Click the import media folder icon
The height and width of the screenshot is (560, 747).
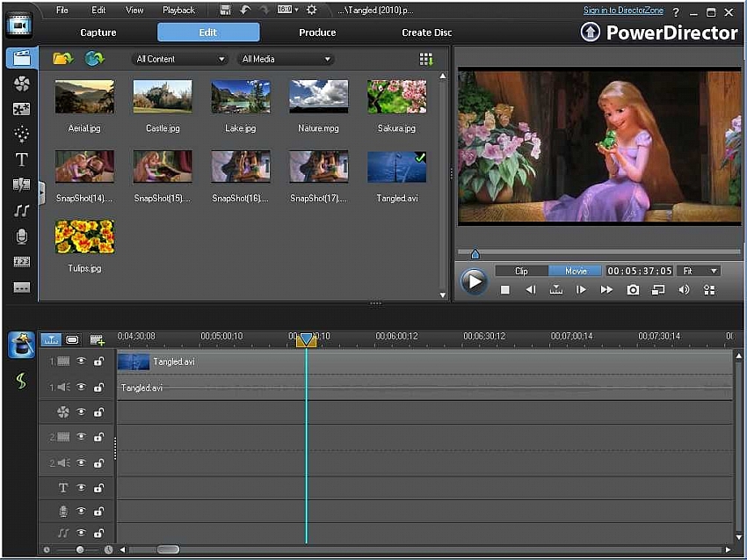pos(62,59)
